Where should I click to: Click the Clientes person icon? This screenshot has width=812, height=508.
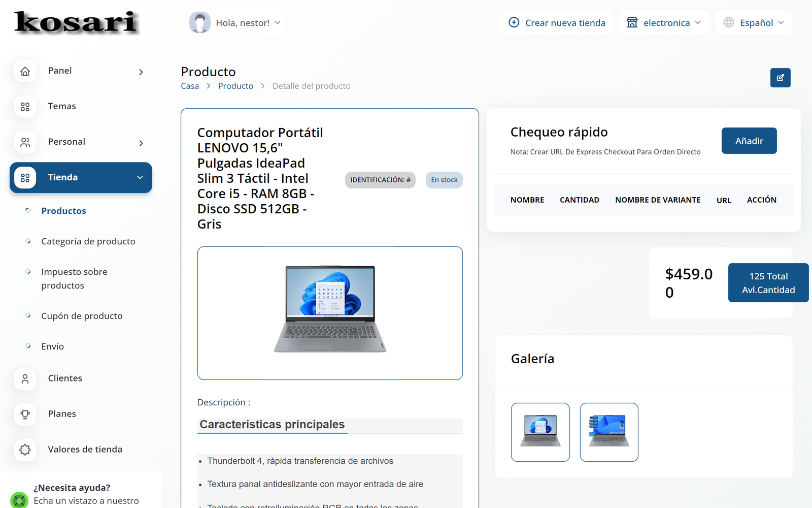pos(25,379)
